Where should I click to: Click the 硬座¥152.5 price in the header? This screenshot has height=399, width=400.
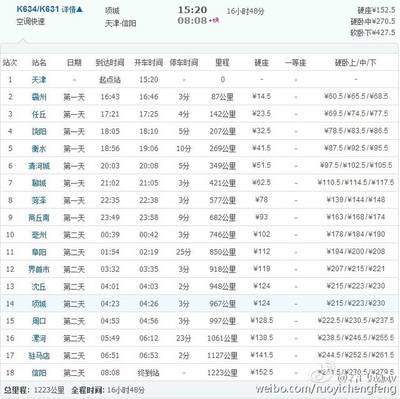[376, 11]
